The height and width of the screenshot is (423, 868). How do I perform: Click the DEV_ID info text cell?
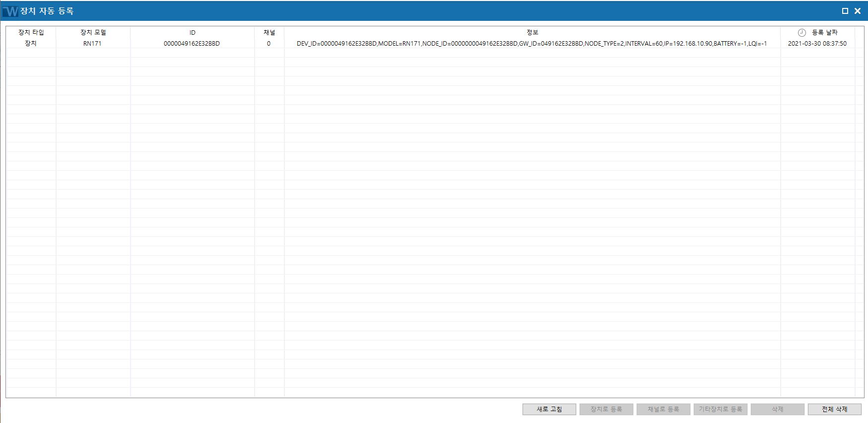coord(532,44)
